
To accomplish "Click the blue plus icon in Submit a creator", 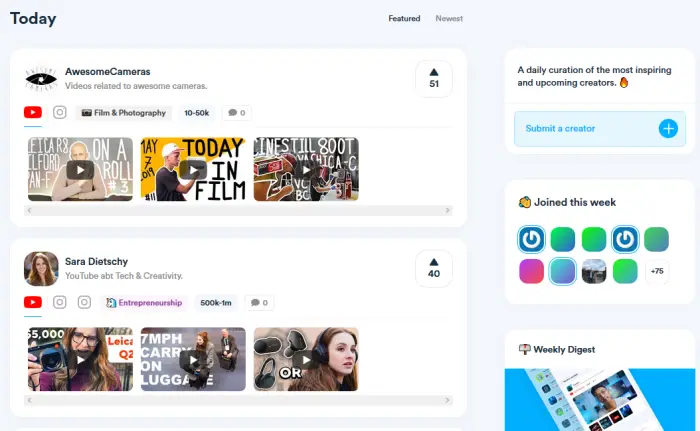I will pyautogui.click(x=668, y=129).
